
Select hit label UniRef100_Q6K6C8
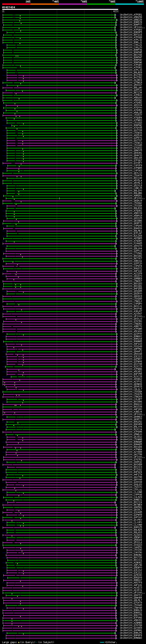click(x=131, y=296)
